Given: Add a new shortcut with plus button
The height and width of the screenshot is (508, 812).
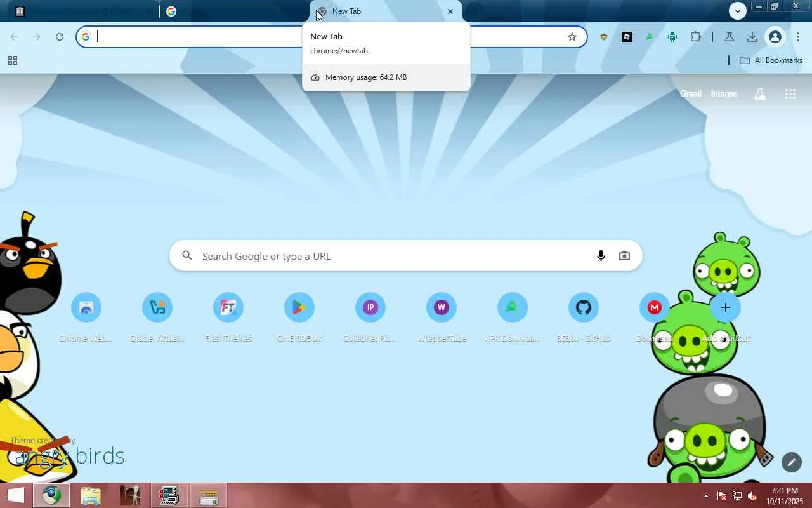Looking at the screenshot, I should pos(726,307).
